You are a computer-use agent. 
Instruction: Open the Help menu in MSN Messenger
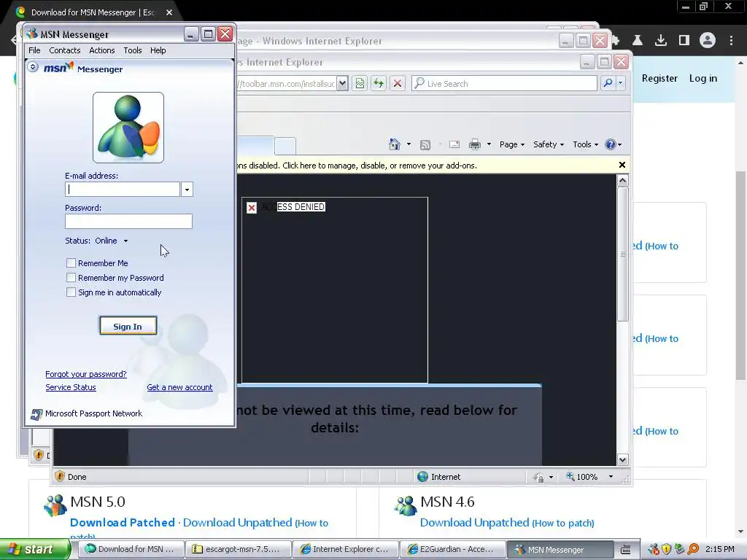158,50
